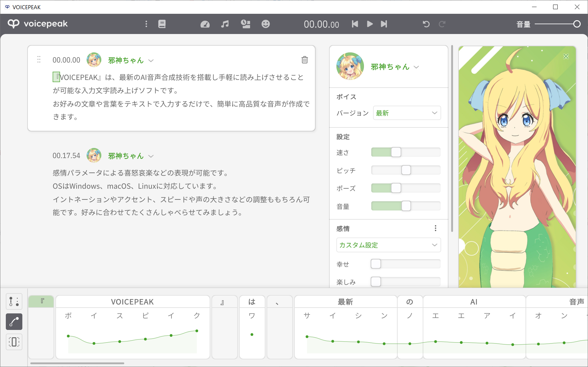Open the バージョン version dropdown

(407, 113)
